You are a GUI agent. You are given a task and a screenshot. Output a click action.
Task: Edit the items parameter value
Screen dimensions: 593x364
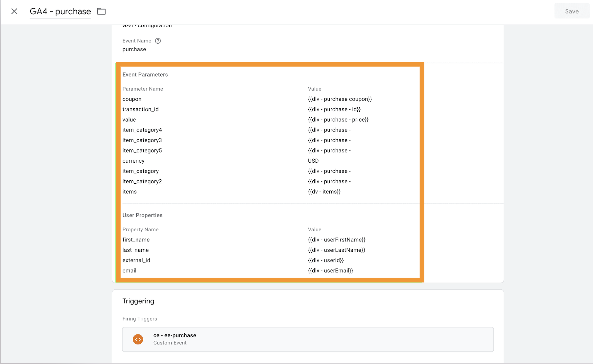[324, 192]
